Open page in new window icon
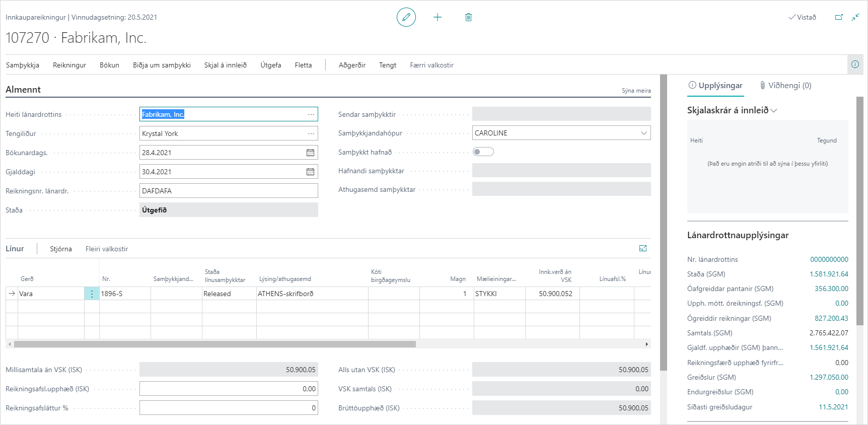The image size is (868, 425). pos(839,17)
